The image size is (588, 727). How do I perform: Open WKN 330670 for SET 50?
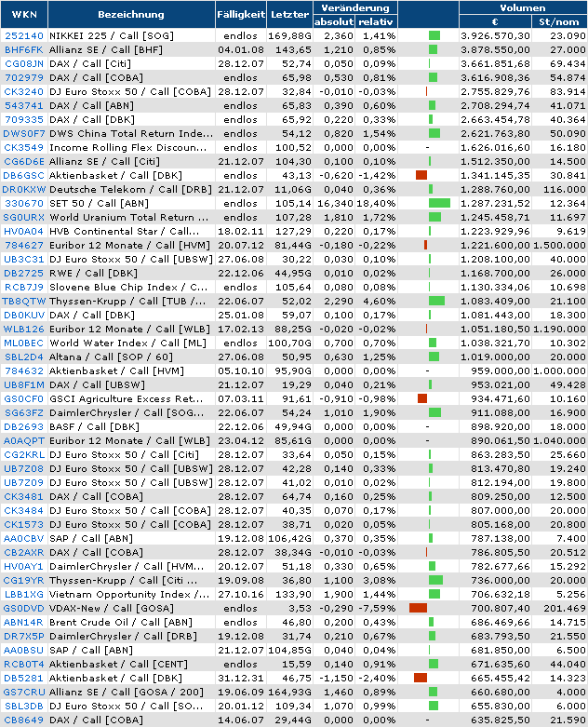(x=23, y=203)
